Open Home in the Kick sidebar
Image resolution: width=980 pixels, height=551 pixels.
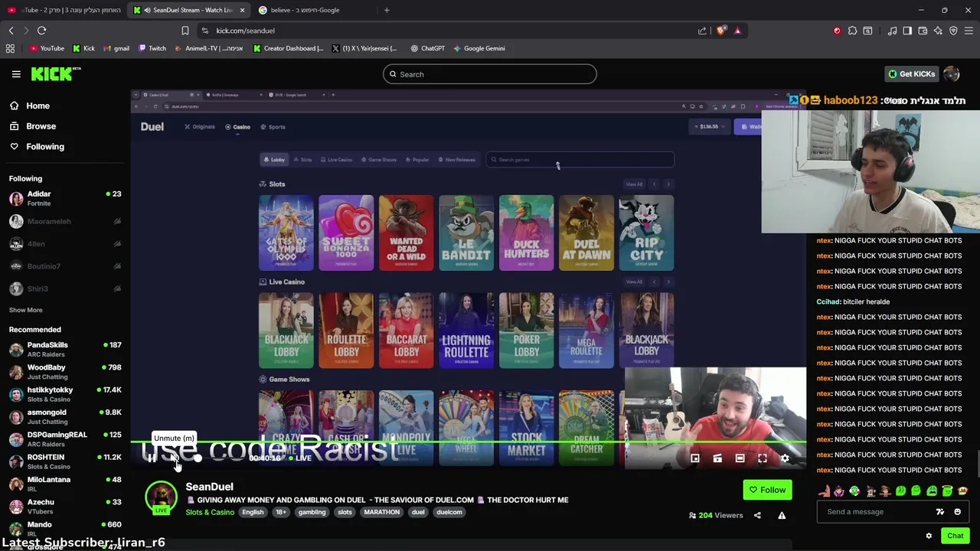coord(31,106)
